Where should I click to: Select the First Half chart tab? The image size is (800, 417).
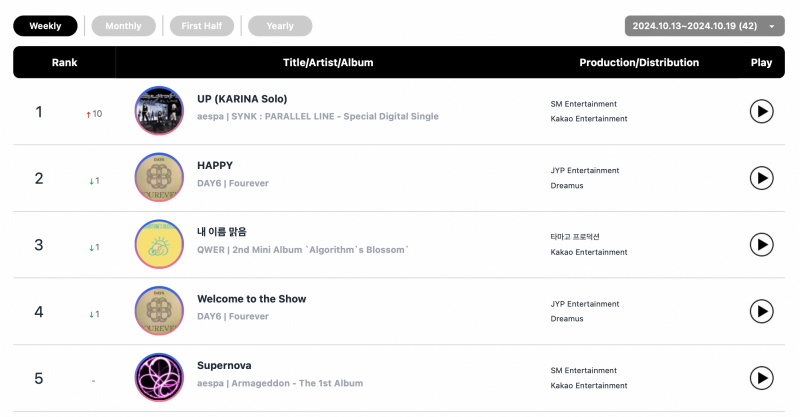pyautogui.click(x=202, y=26)
